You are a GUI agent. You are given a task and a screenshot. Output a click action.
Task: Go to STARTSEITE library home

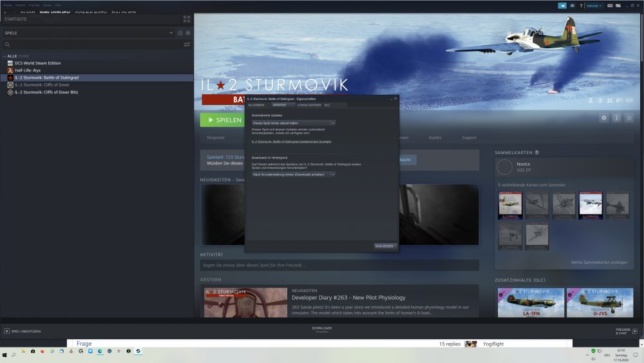(15, 19)
